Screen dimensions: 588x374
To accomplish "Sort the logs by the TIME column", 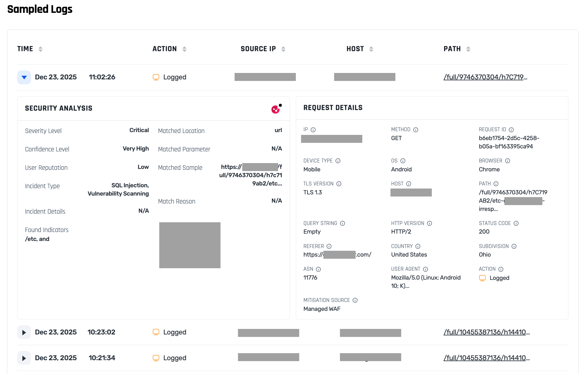I will click(x=40, y=48).
